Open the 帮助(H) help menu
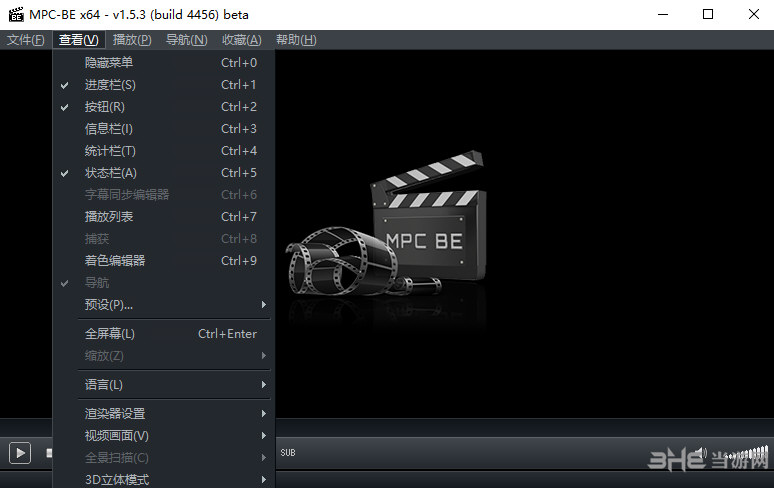Screen dimensions: 774x488 tap(296, 39)
